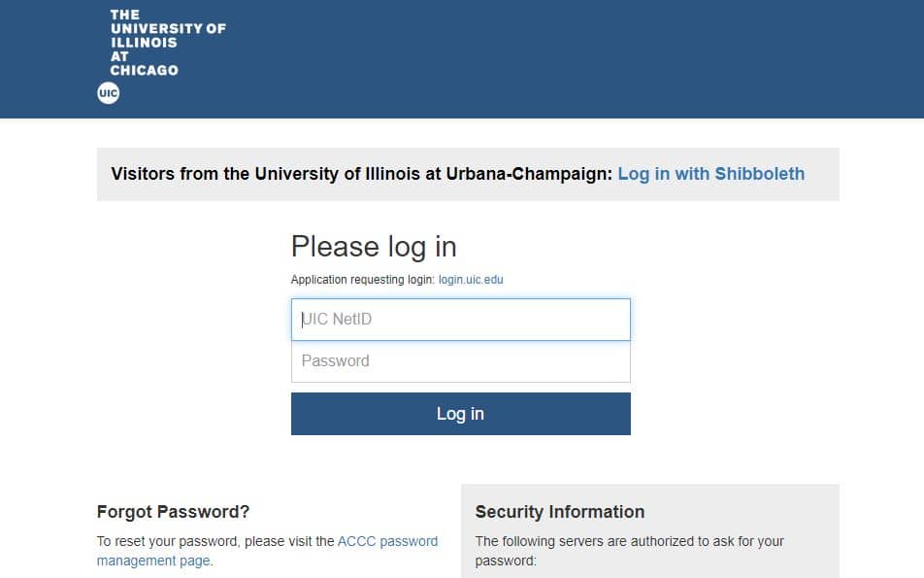Image resolution: width=924 pixels, height=578 pixels.
Task: Click the Please log in heading
Action: [x=374, y=247]
